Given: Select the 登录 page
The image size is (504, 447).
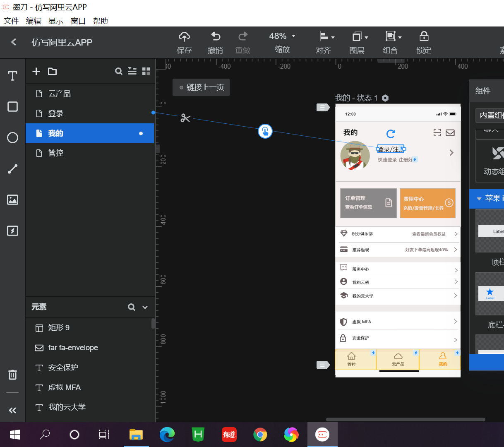Looking at the screenshot, I should pos(90,113).
